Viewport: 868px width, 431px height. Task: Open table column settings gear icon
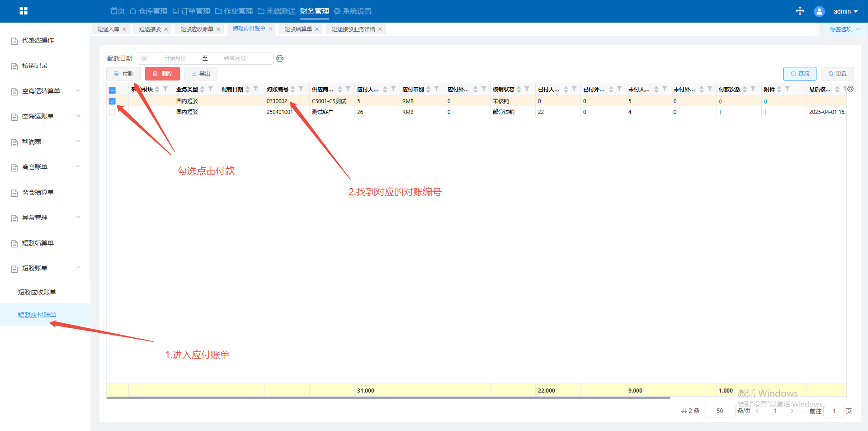850,89
